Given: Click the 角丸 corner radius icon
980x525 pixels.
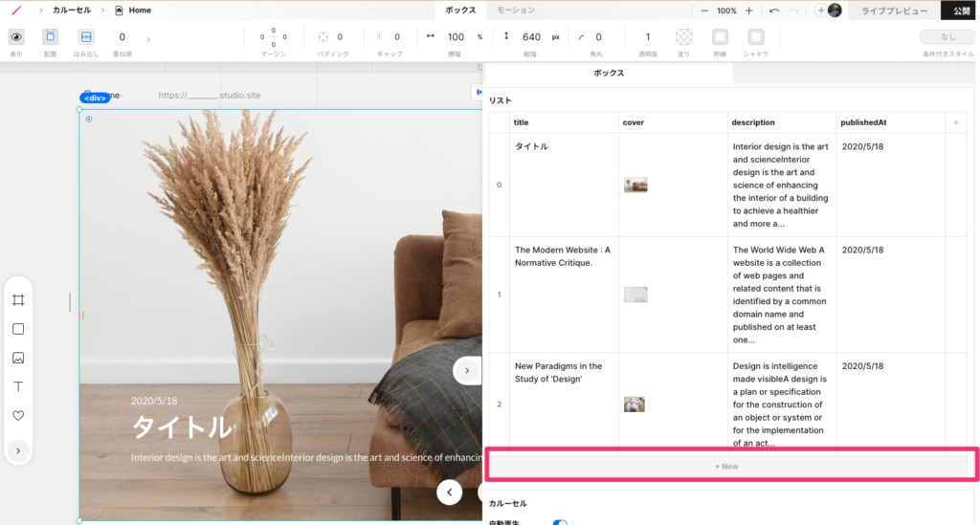Looking at the screenshot, I should click(581, 37).
